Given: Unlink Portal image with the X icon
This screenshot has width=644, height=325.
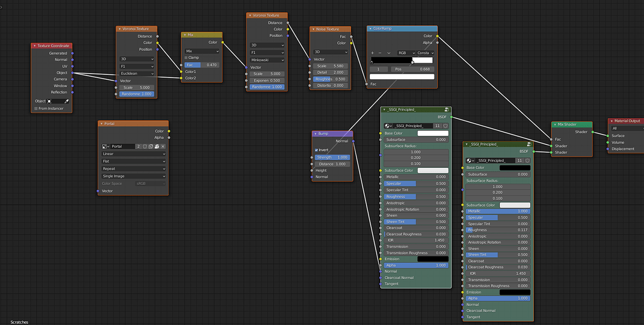Looking at the screenshot, I should click(163, 146).
